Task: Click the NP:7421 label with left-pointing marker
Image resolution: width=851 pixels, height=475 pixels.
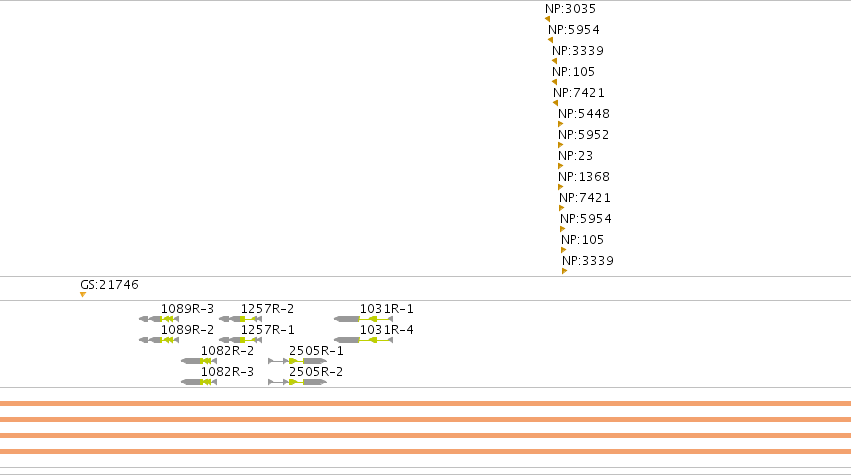Action: 579,93
